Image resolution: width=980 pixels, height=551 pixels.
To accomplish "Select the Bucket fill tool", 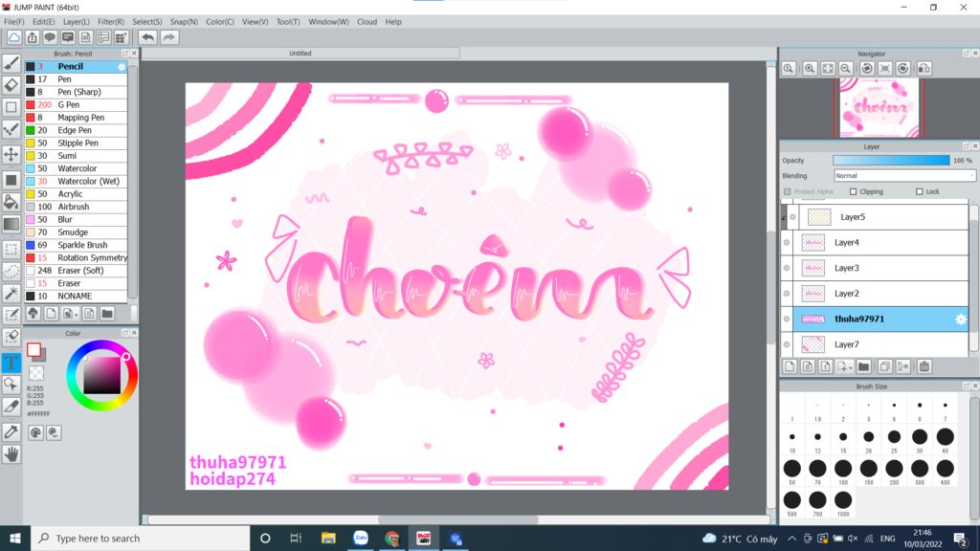I will tap(11, 201).
